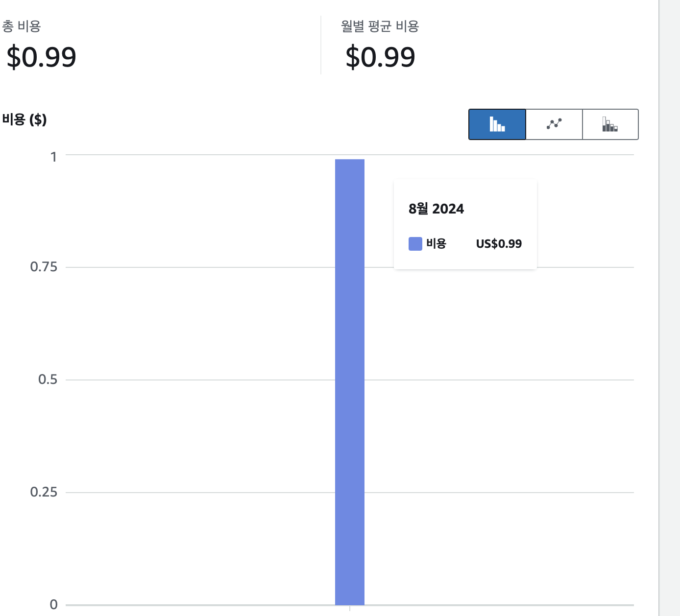Click the 비용 label in the tooltip

pyautogui.click(x=436, y=243)
